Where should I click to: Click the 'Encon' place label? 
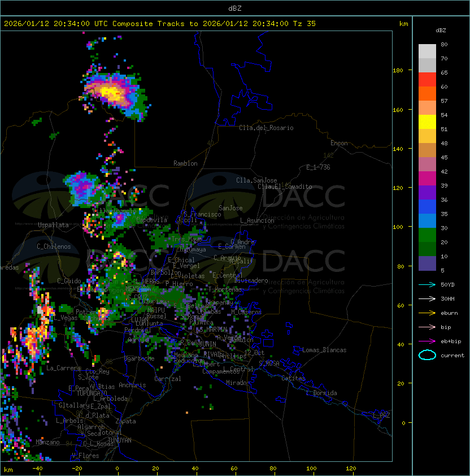pos(339,143)
